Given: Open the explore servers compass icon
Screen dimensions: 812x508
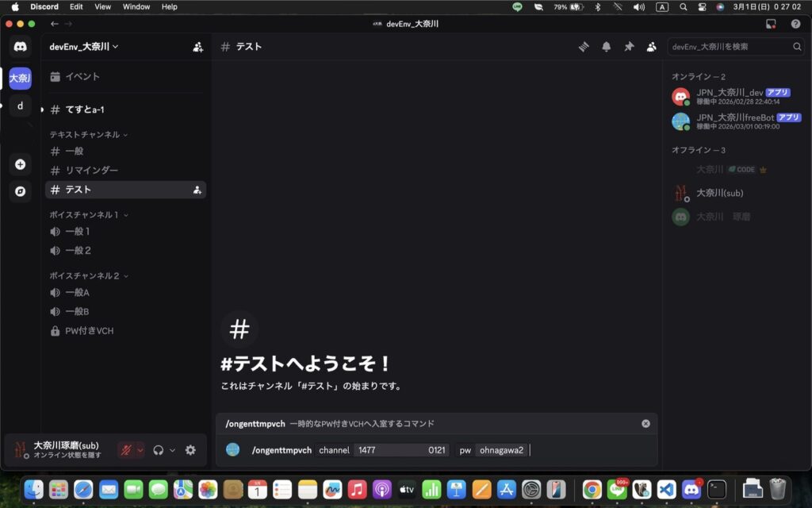Looking at the screenshot, I should (21, 191).
